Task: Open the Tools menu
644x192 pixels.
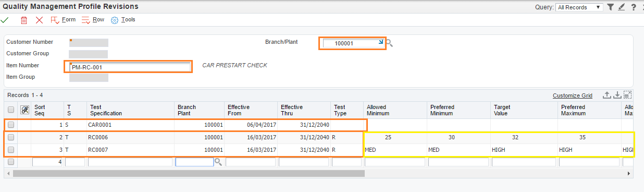Action: pyautogui.click(x=123, y=20)
